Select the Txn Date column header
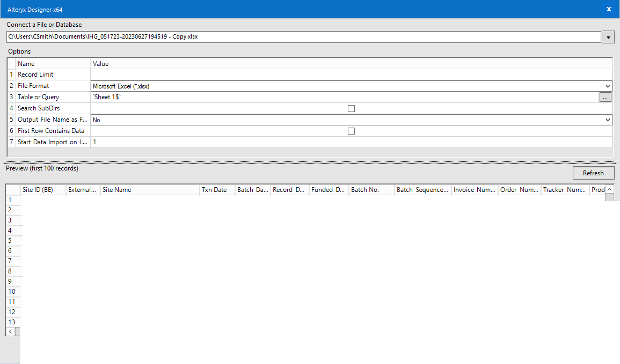Image resolution: width=620 pixels, height=364 pixels. 216,189
